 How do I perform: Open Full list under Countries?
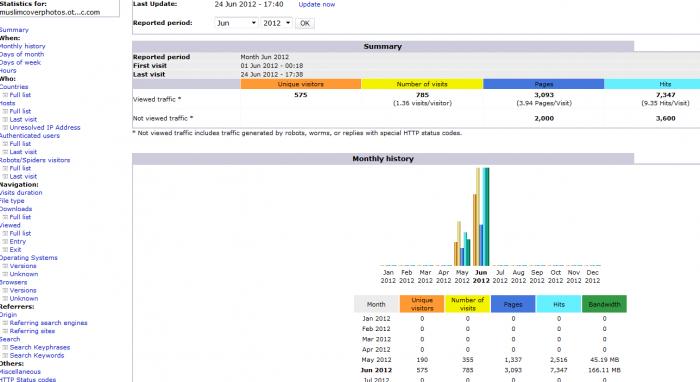(20, 95)
